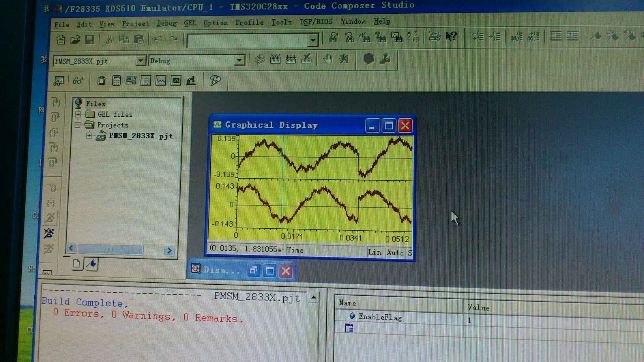
Task: Click the Copy icon in toolbar
Action: [124, 39]
